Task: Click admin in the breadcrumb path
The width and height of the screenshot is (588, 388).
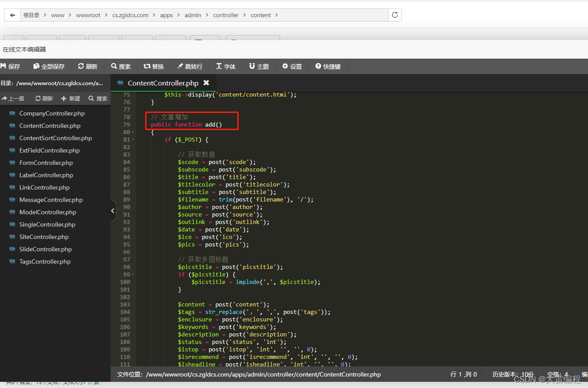Action: point(193,15)
